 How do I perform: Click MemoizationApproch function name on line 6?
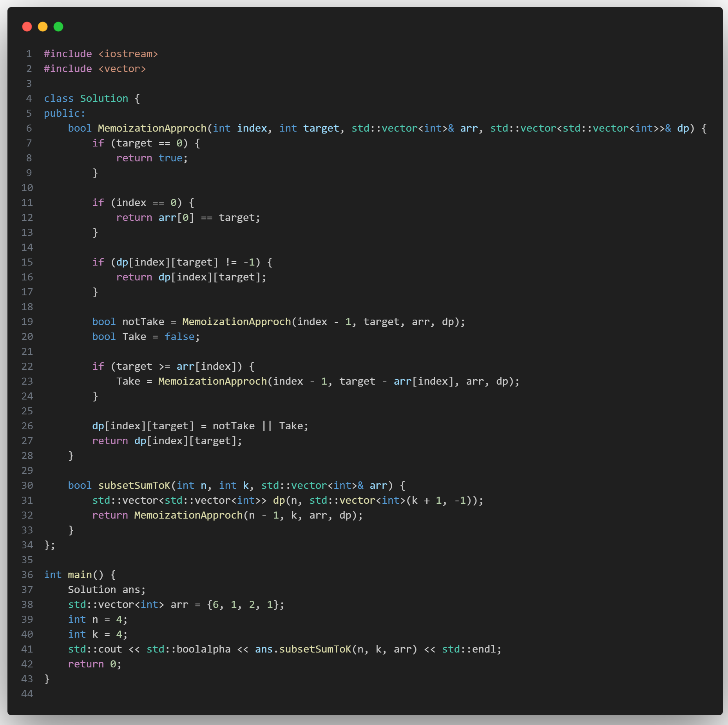152,128
